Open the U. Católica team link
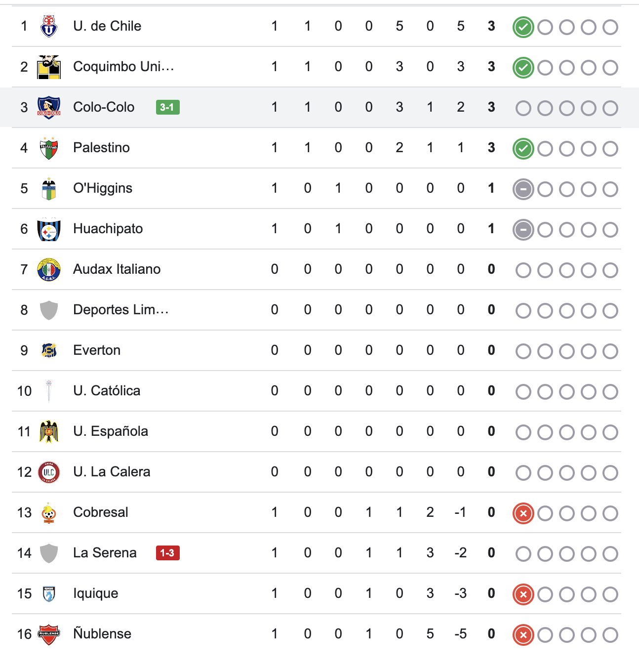639x672 pixels. coord(107,391)
